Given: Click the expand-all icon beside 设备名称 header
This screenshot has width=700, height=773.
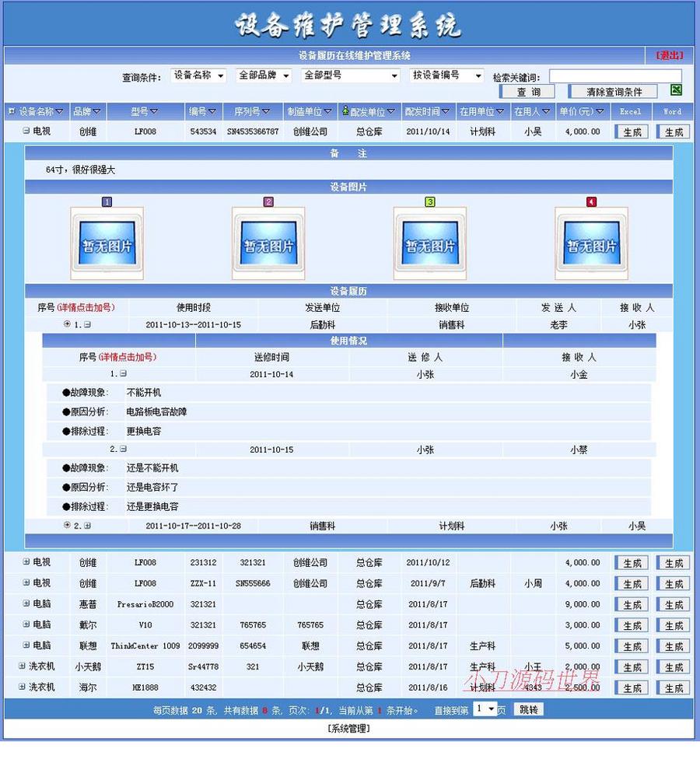Looking at the screenshot, I should (x=12, y=111).
